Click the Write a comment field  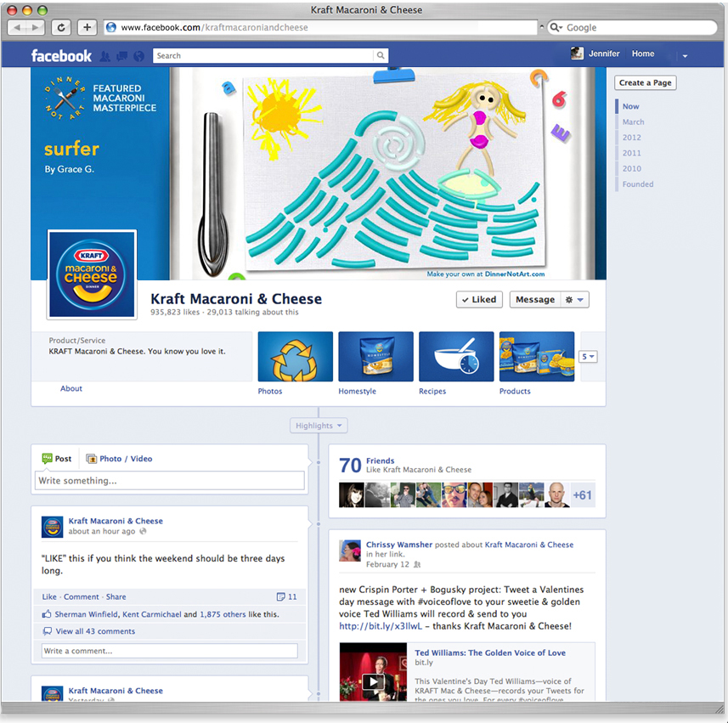tap(169, 651)
